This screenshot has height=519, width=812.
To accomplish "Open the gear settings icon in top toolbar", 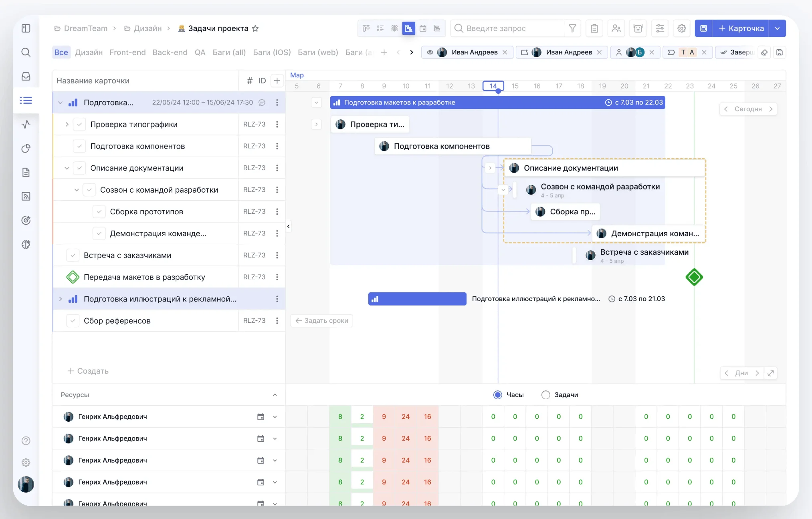I will pyautogui.click(x=681, y=28).
